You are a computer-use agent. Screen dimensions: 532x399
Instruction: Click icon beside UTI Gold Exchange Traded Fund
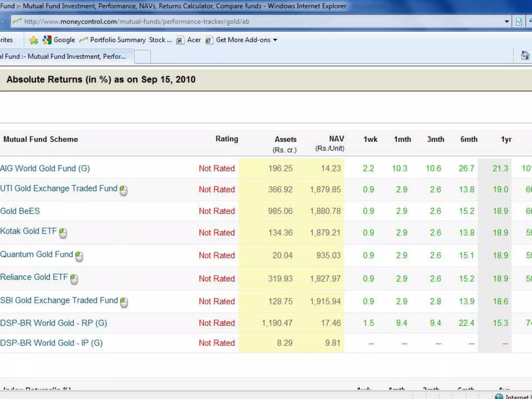point(124,190)
